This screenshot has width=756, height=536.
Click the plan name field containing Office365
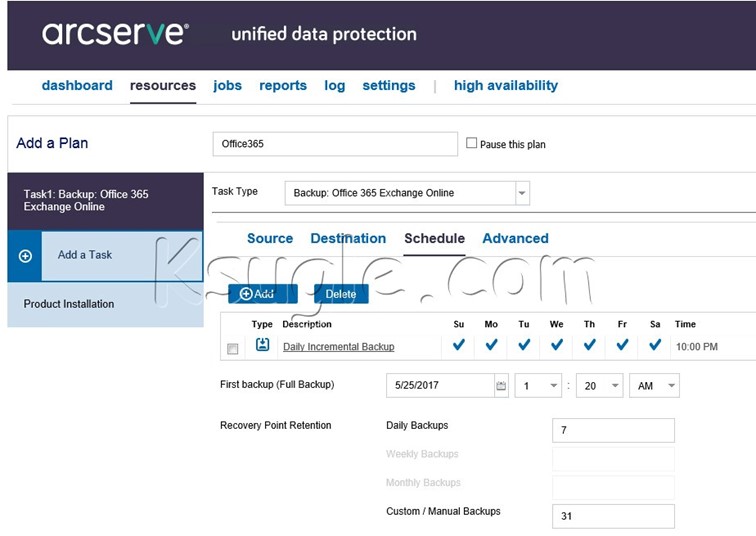(335, 144)
